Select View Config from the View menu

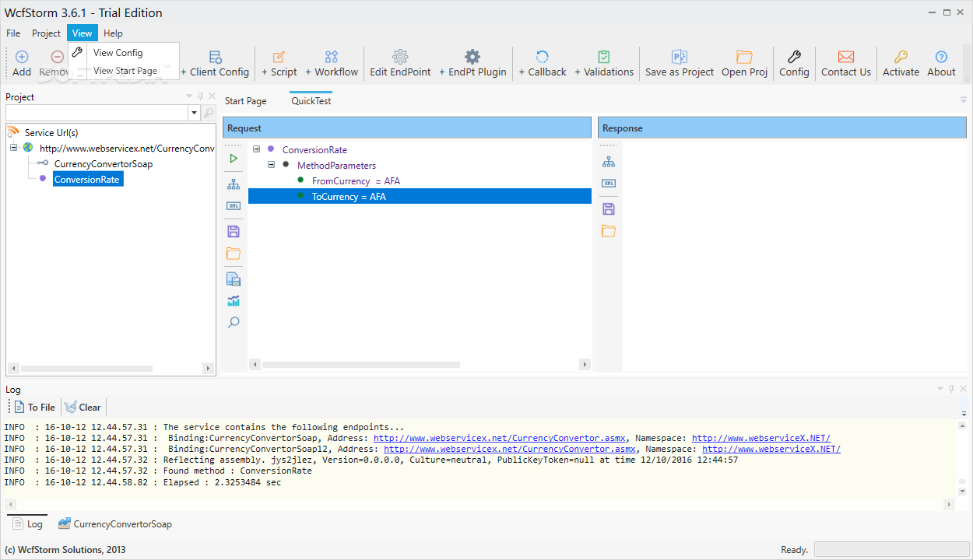click(x=118, y=53)
